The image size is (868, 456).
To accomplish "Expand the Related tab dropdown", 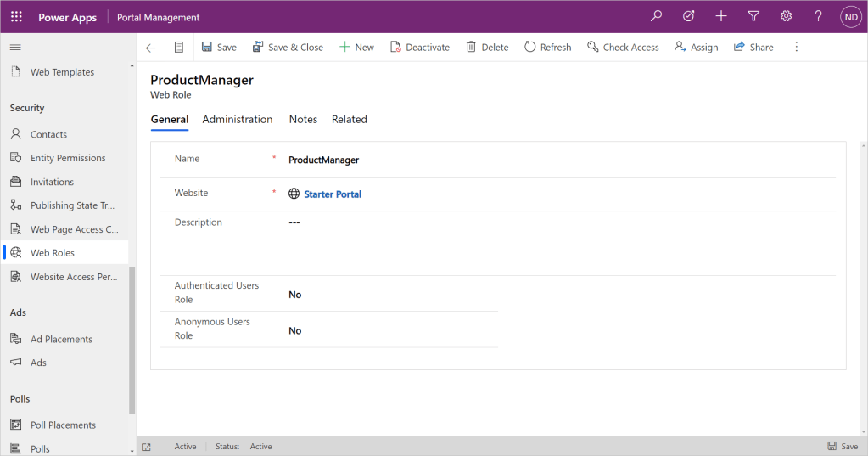I will 349,120.
